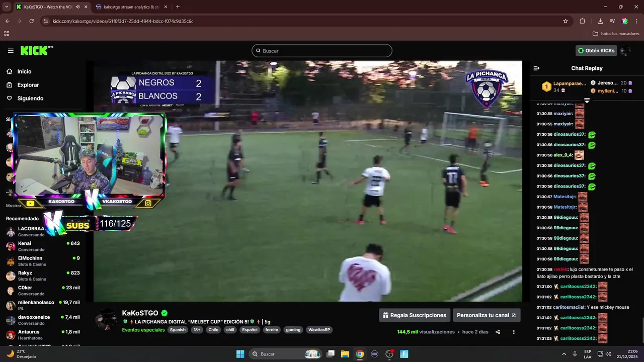Click the video player area
Screen dimensions: 644x362
(308, 181)
